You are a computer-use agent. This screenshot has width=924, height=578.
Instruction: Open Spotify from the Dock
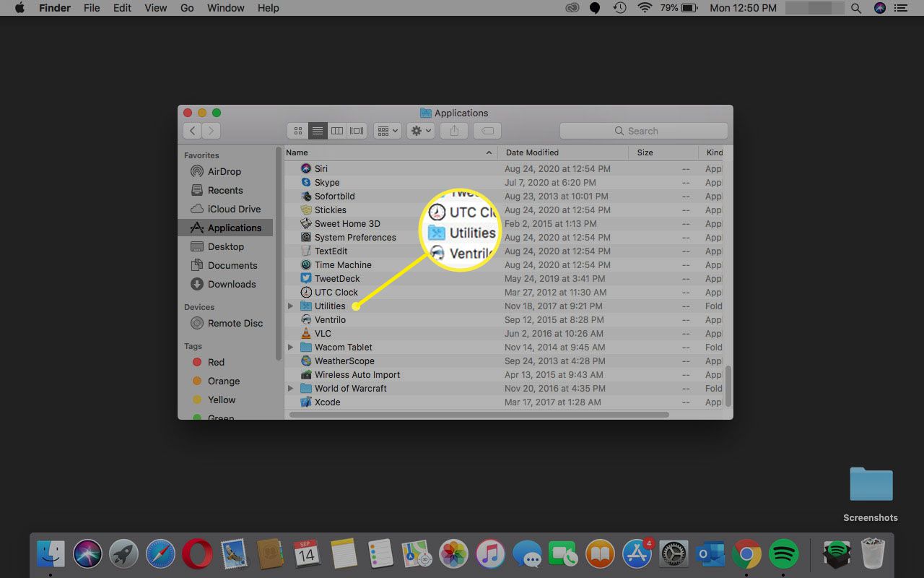point(783,554)
